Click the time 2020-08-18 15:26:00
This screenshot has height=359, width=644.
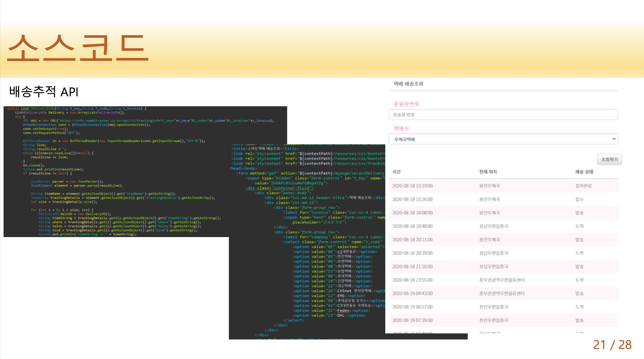(x=412, y=199)
